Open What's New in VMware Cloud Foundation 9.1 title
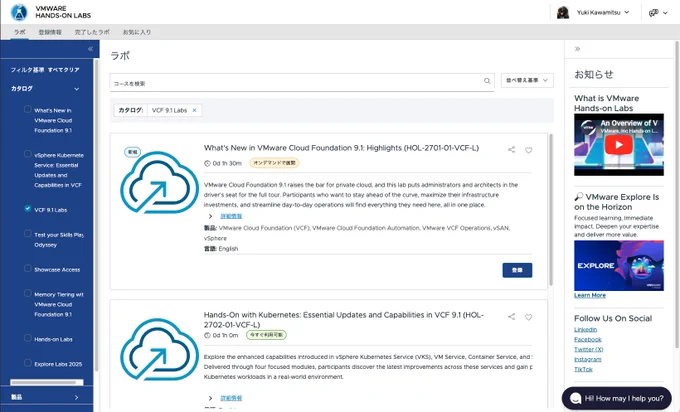This screenshot has height=412, width=680. tap(341, 148)
